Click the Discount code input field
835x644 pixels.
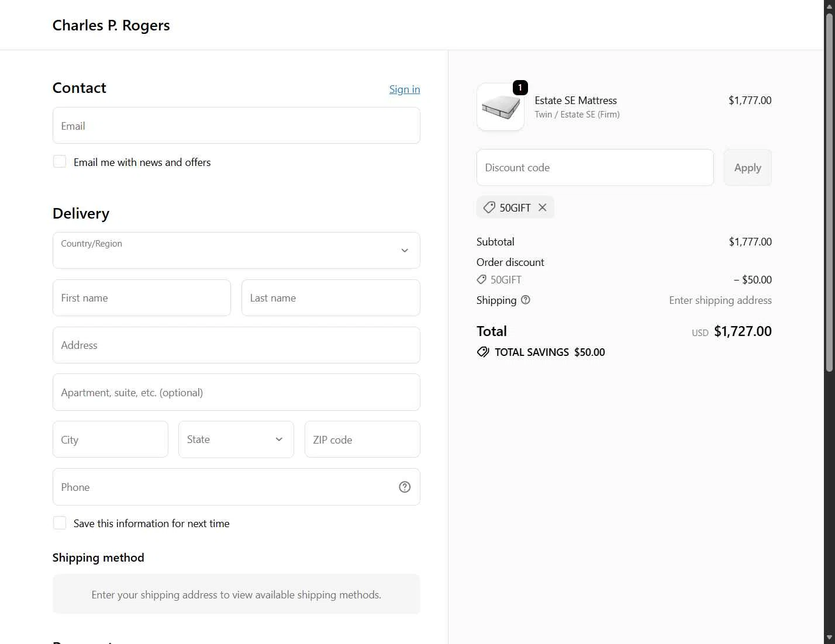[595, 168]
